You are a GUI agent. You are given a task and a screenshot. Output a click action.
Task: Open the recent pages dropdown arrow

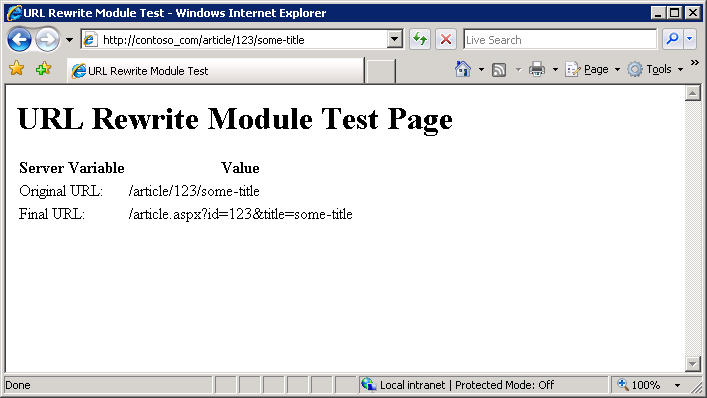coord(69,40)
